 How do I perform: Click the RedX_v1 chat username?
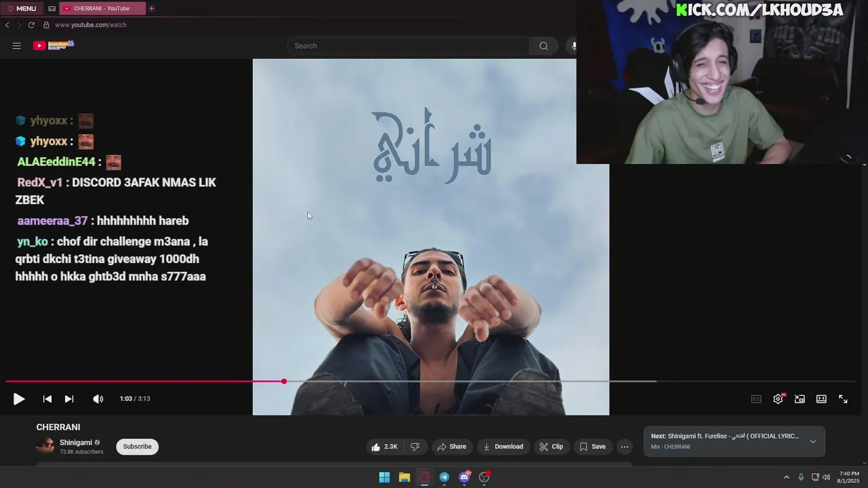click(39, 183)
